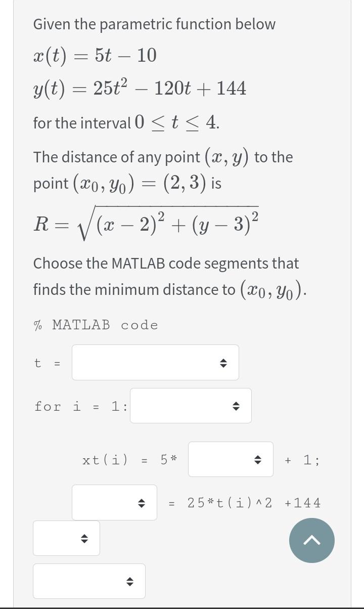The width and height of the screenshot is (364, 609).
Task: Open the dropdown next to 't ='
Action: (x=155, y=362)
